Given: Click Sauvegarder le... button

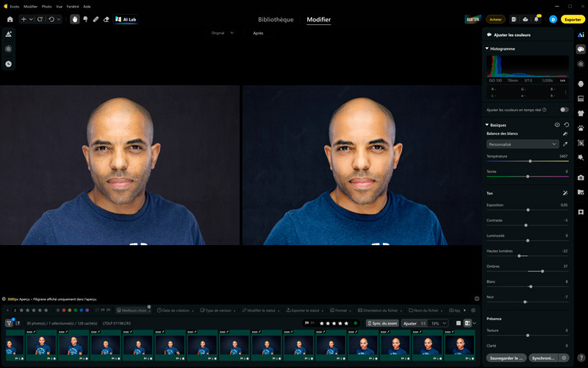Looking at the screenshot, I should 506,358.
